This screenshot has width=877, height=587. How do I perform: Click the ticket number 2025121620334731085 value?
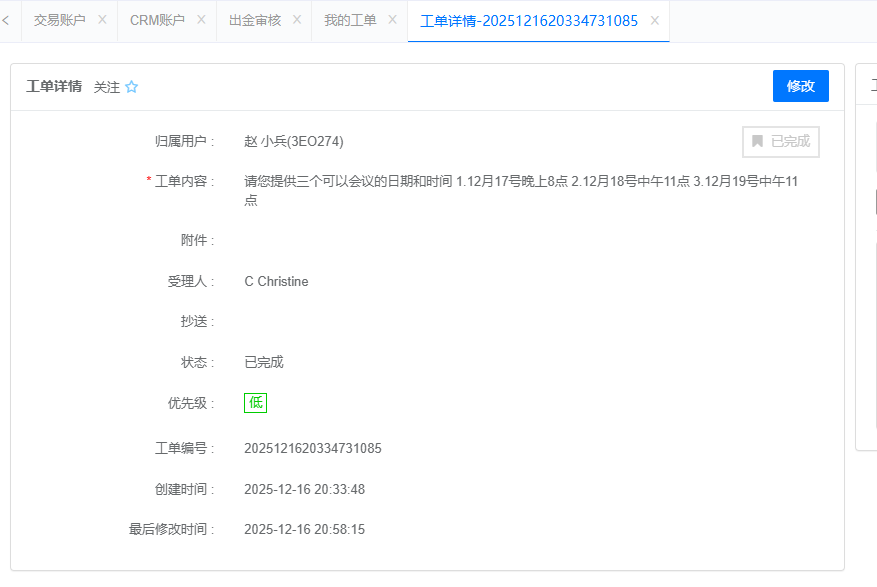[313, 448]
